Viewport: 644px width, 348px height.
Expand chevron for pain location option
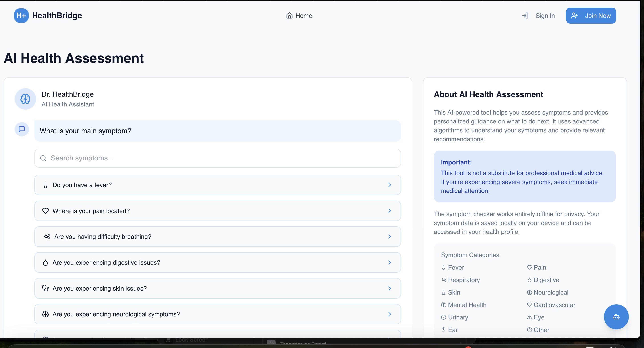pos(389,211)
